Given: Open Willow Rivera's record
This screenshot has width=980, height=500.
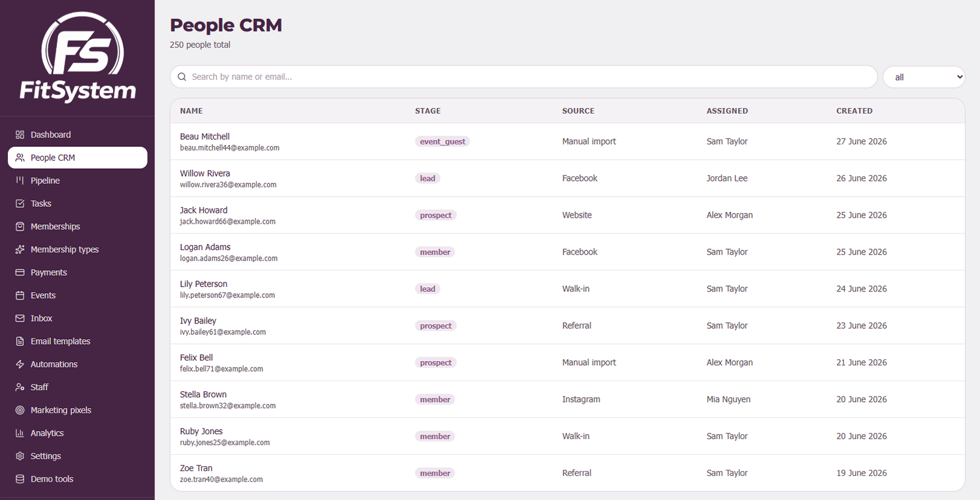Looking at the screenshot, I should pos(567,178).
